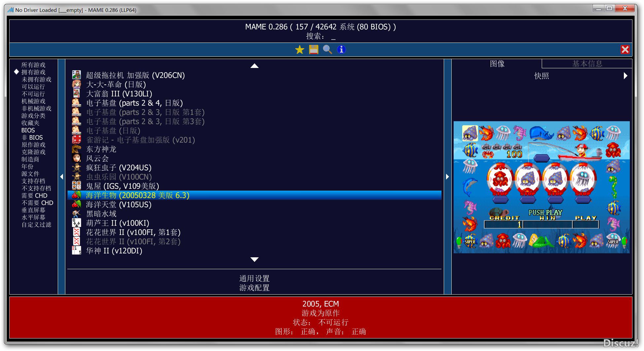This screenshot has height=351, width=644.
Task: Click the ocean game snapshot image
Action: point(541,187)
